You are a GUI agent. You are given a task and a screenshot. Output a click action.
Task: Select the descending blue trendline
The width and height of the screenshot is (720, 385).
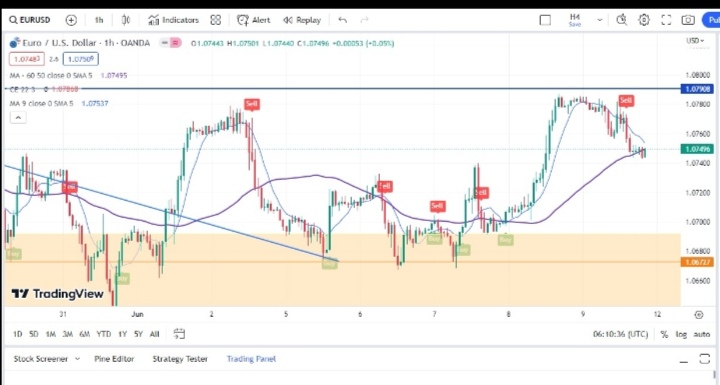172,213
